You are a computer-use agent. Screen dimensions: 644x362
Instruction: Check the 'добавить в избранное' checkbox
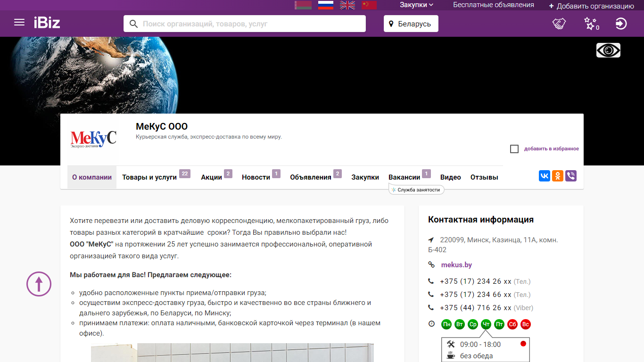point(514,149)
